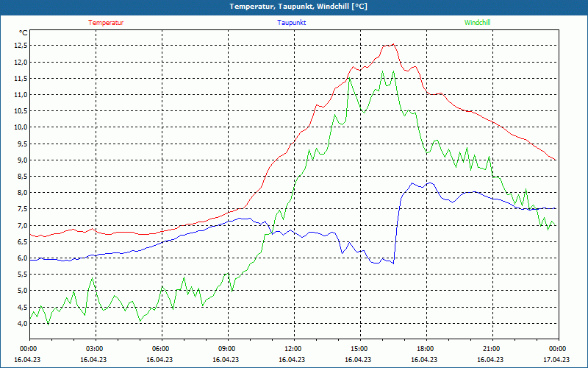Click the 9,0 y-axis value
This screenshot has height=368, width=588.
pos(22,160)
